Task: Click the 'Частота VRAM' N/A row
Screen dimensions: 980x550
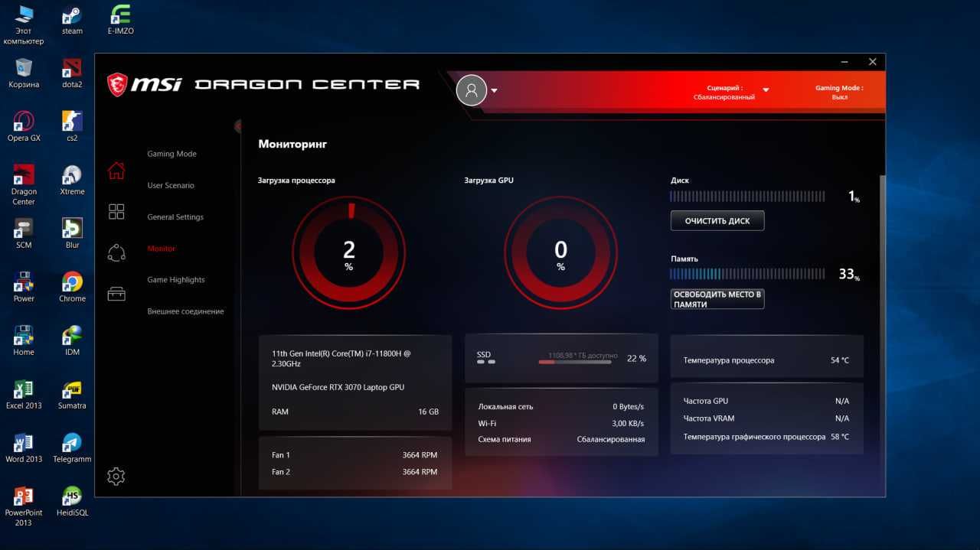Action: 766,418
